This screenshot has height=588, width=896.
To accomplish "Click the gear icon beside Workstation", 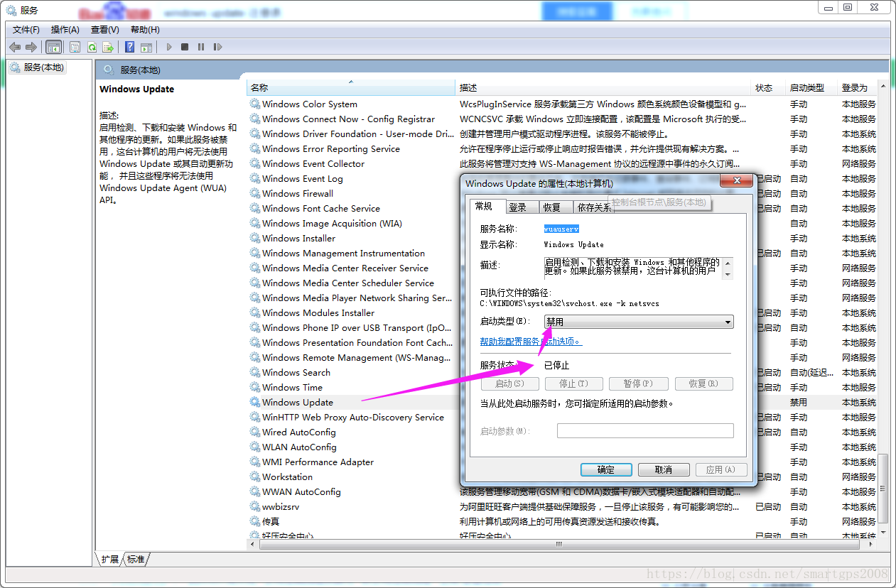I will tap(255, 477).
